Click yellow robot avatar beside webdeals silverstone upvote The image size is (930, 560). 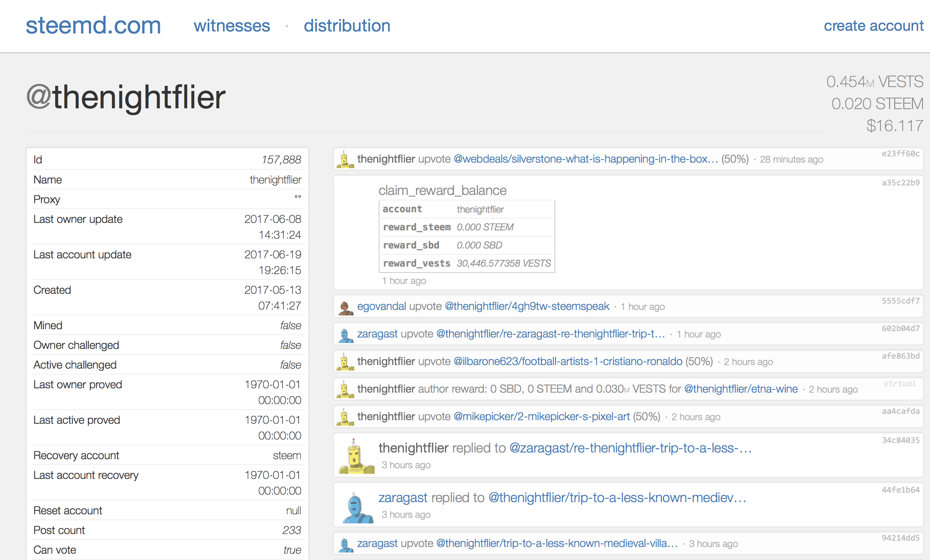[x=345, y=159]
